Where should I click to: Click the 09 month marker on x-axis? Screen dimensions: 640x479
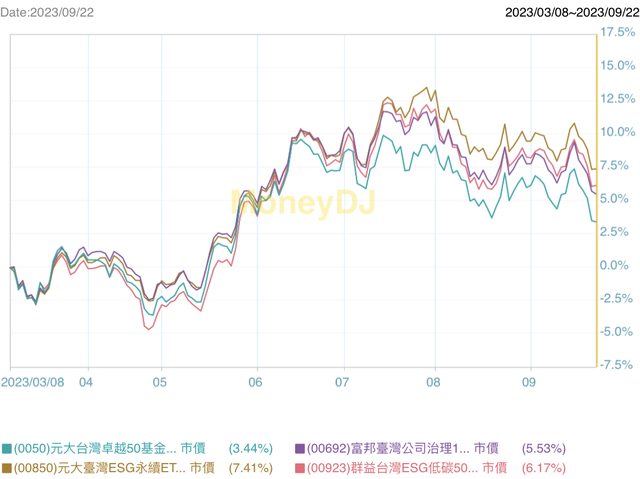529,382
